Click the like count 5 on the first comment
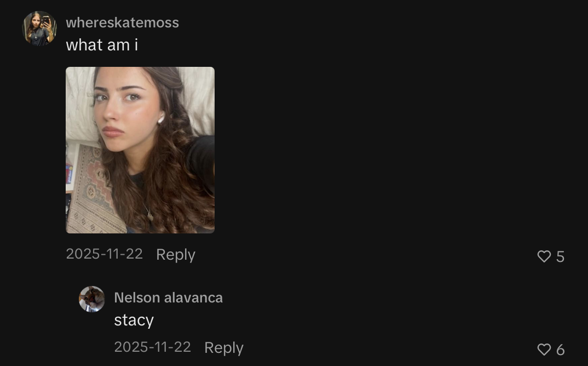The height and width of the screenshot is (366, 588). pyautogui.click(x=560, y=257)
